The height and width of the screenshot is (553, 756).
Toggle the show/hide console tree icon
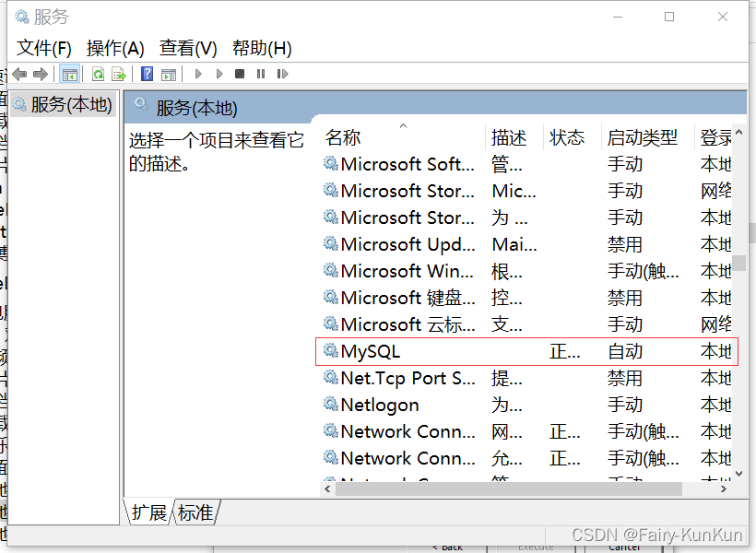(x=69, y=75)
